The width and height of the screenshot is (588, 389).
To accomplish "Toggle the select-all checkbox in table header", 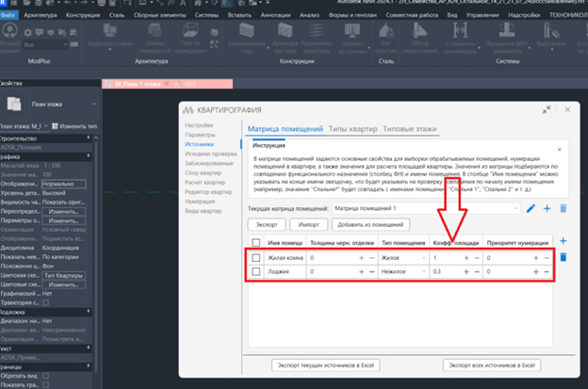I will click(256, 243).
